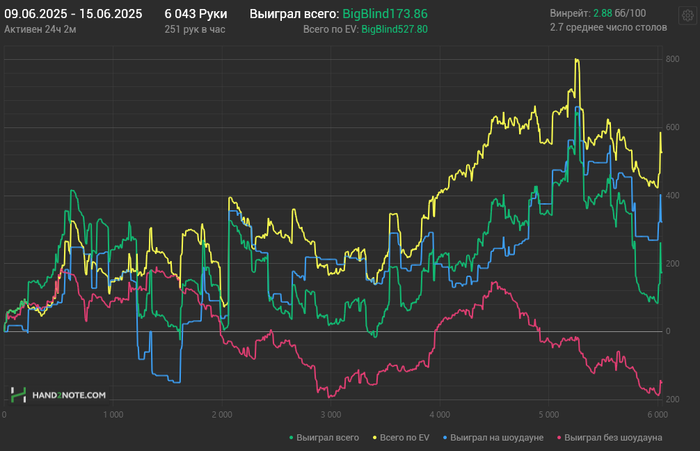
Task: Click the 5 000 hands axis marker
Action: [x=547, y=414]
